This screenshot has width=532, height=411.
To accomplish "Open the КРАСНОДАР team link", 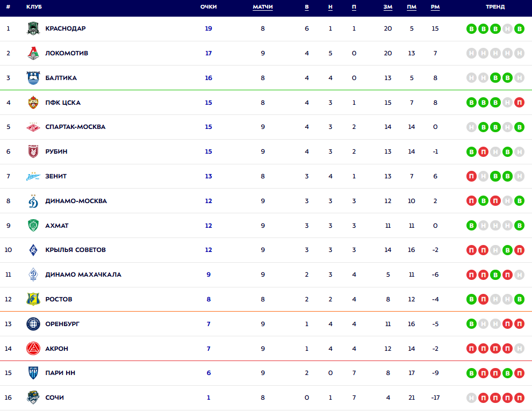I will 66,28.
